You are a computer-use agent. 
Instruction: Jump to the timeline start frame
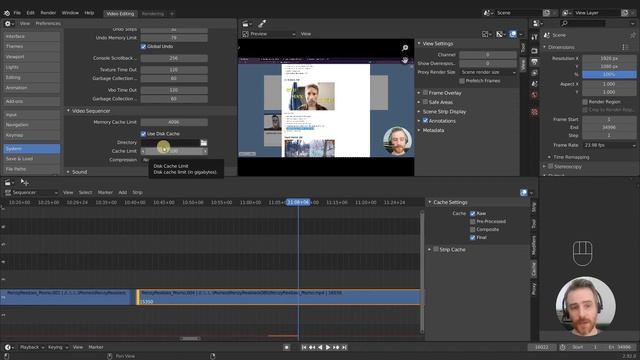pos(304,347)
